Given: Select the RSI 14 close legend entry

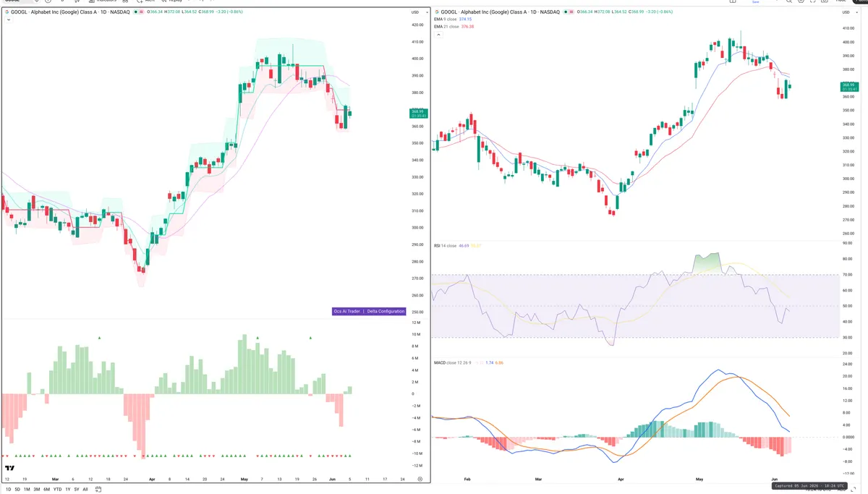Looking at the screenshot, I should [x=446, y=246].
